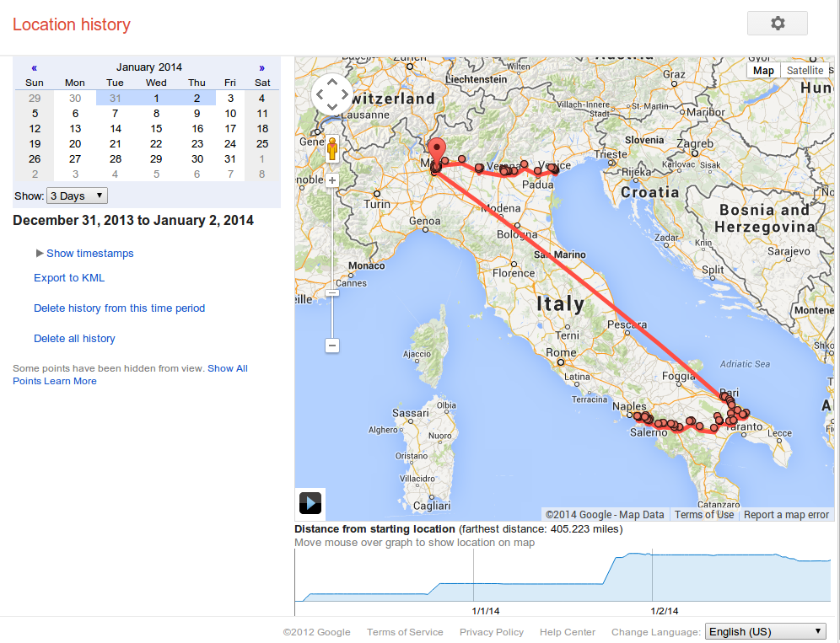Select January 23 in calendar

coord(197,144)
